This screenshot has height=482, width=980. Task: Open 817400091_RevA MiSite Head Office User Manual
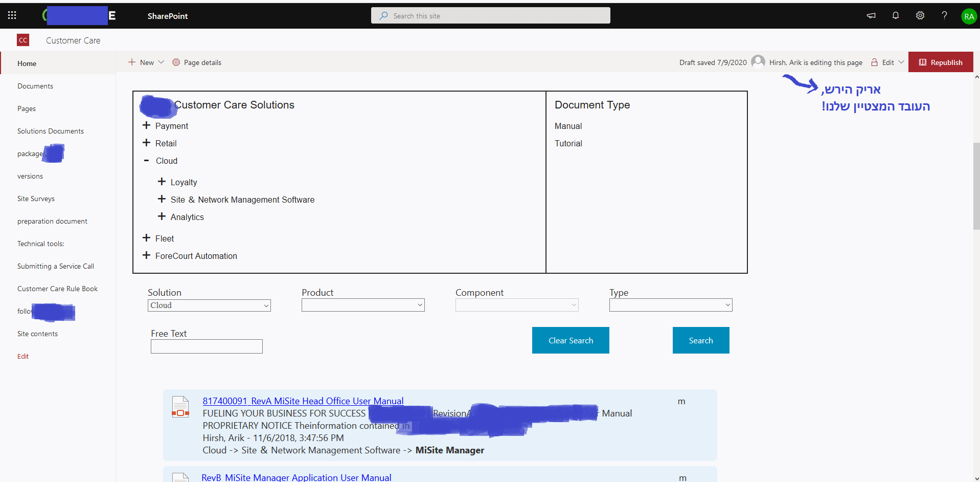point(303,401)
